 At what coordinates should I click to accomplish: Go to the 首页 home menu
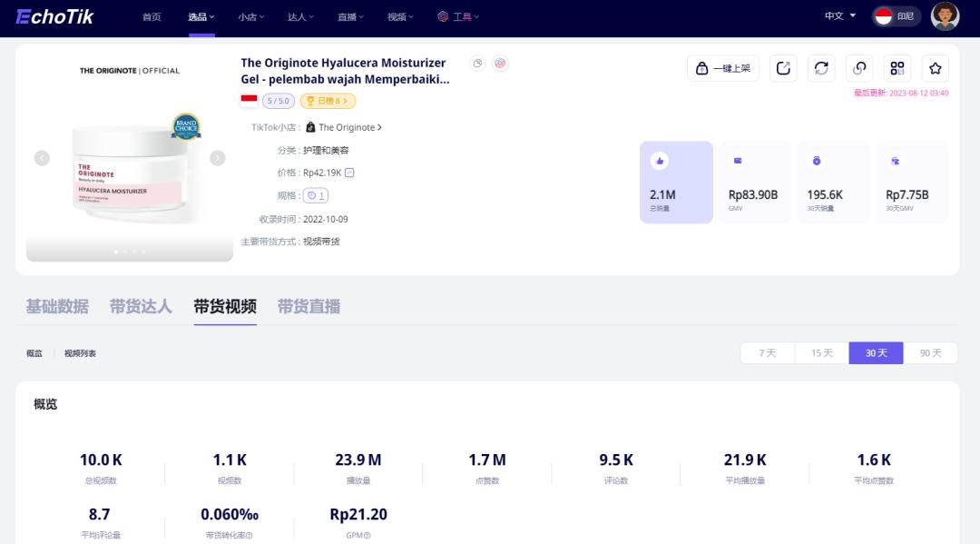(152, 17)
